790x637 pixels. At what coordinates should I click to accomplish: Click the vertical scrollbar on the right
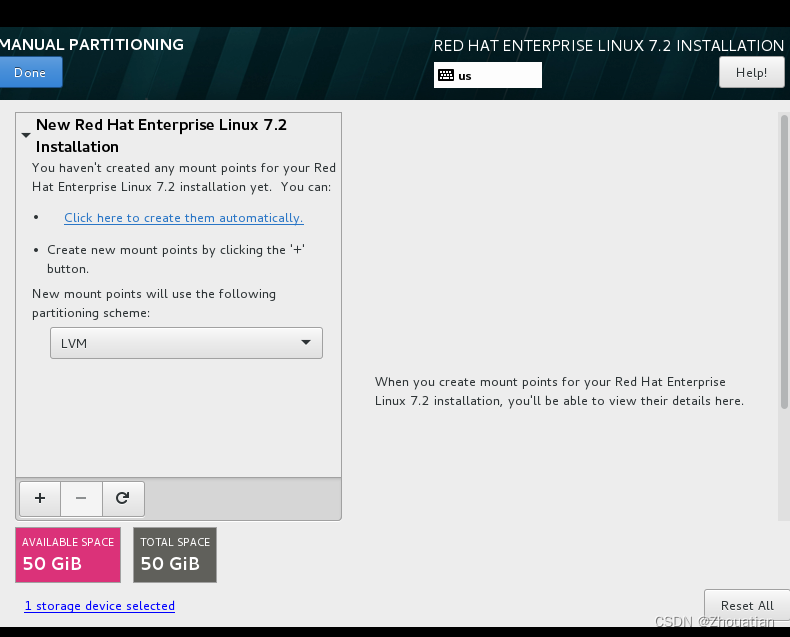(784, 262)
